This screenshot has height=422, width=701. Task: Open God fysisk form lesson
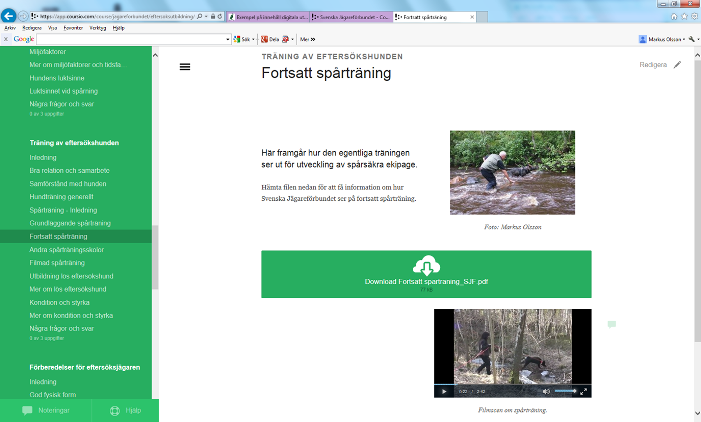[53, 394]
